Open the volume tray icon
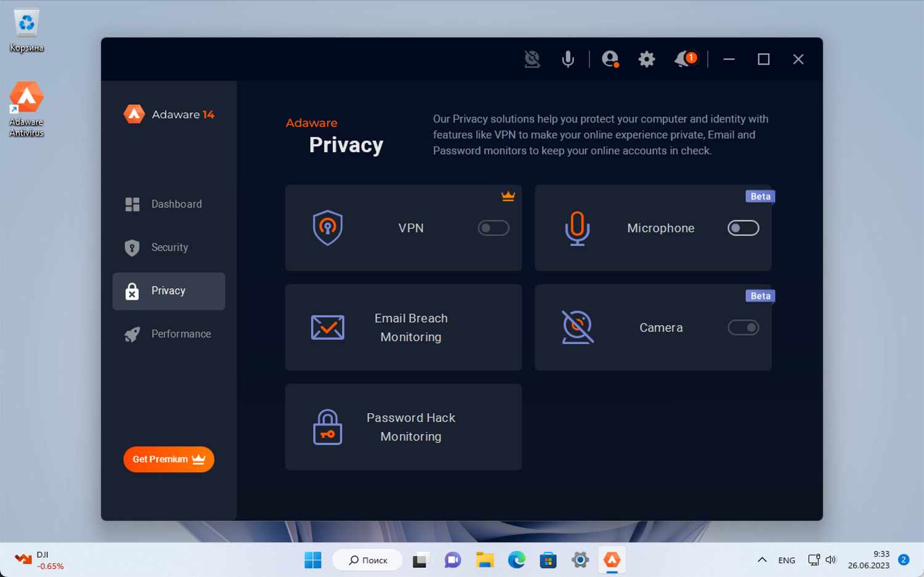 831,560
